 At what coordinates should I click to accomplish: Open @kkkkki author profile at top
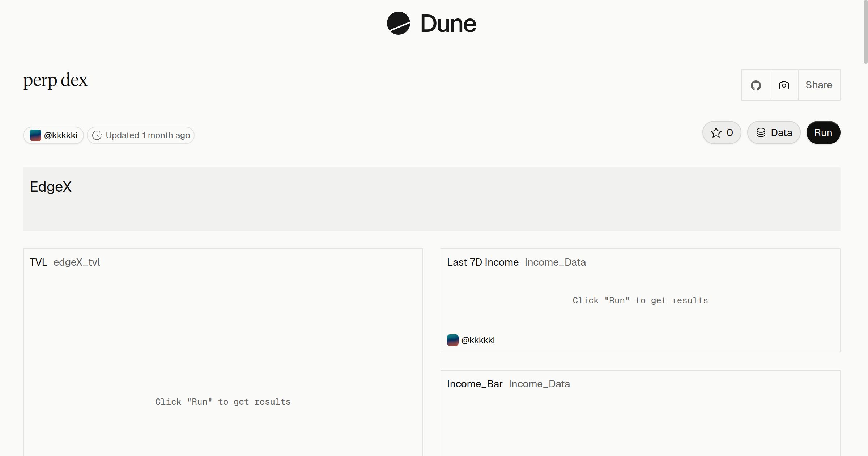54,135
